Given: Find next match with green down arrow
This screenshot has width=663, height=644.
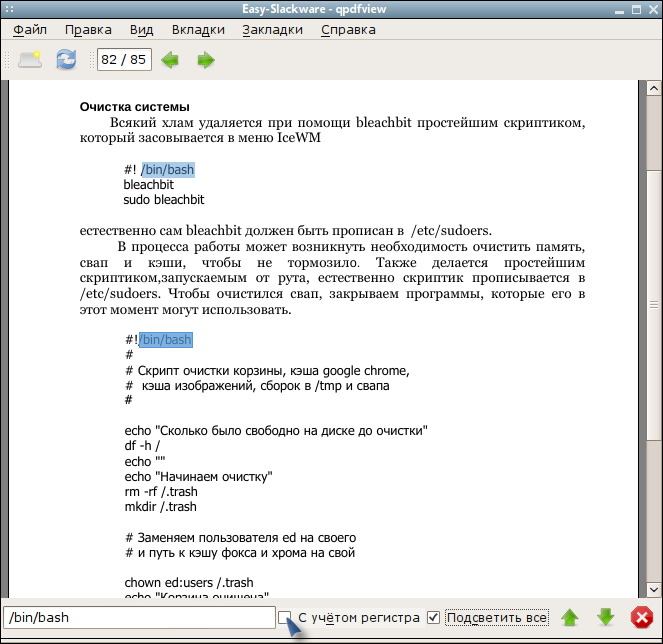Looking at the screenshot, I should (x=605, y=618).
